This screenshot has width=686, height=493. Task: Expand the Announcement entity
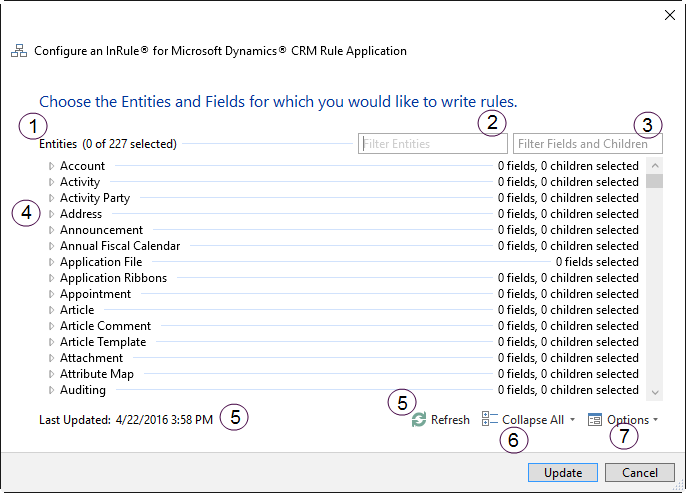coord(51,230)
